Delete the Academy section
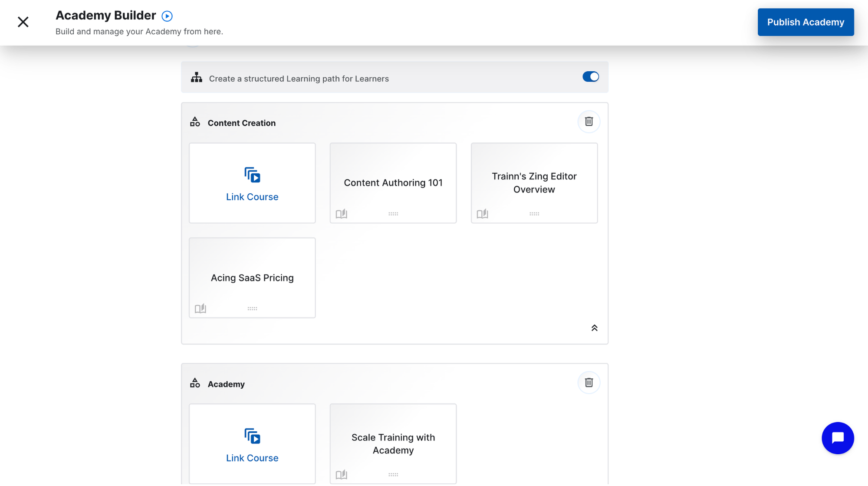 [x=589, y=383]
